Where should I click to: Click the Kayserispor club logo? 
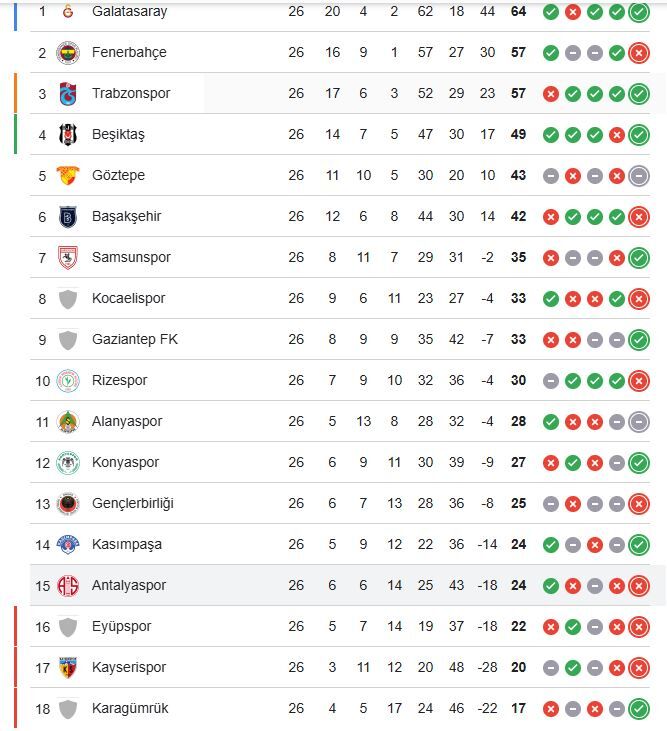coord(68,667)
